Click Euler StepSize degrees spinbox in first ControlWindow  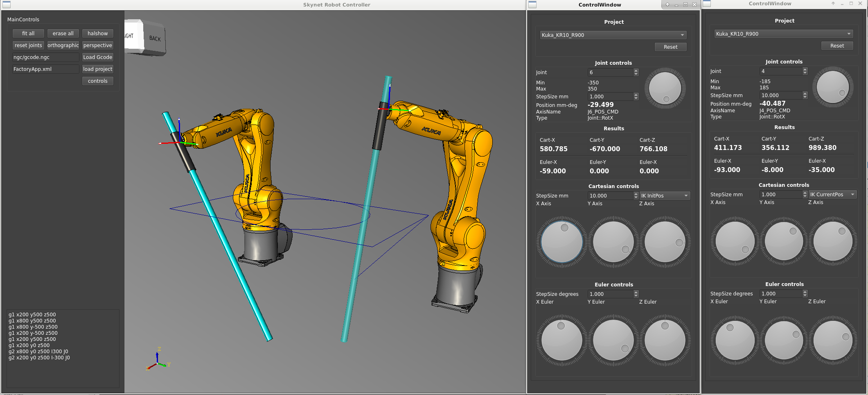(613, 294)
